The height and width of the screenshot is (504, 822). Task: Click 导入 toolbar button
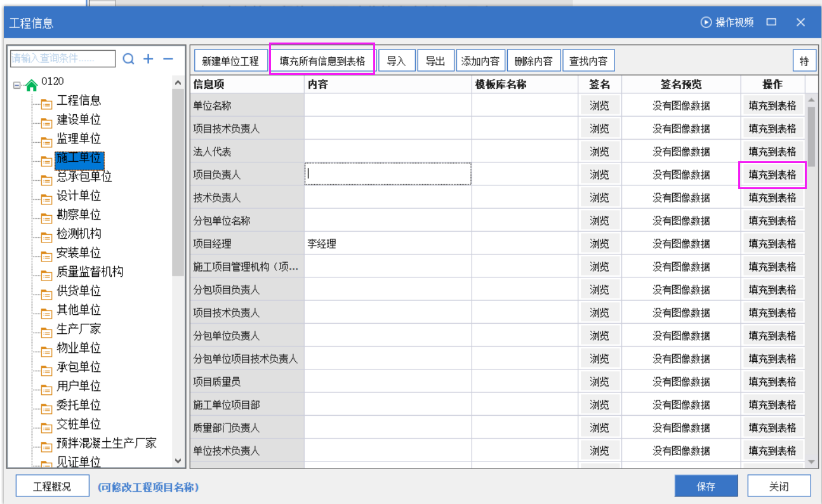pyautogui.click(x=396, y=61)
